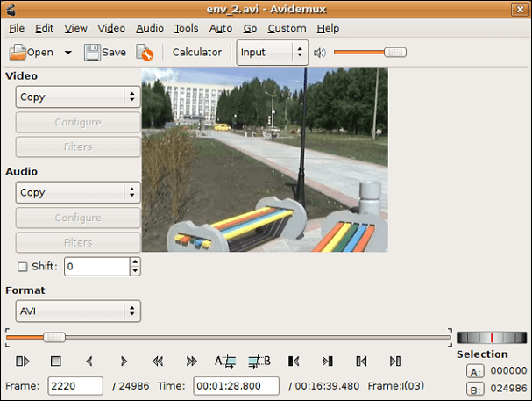Click the Audio Filters button
Viewport: 532px width, 401px height.
(78, 242)
